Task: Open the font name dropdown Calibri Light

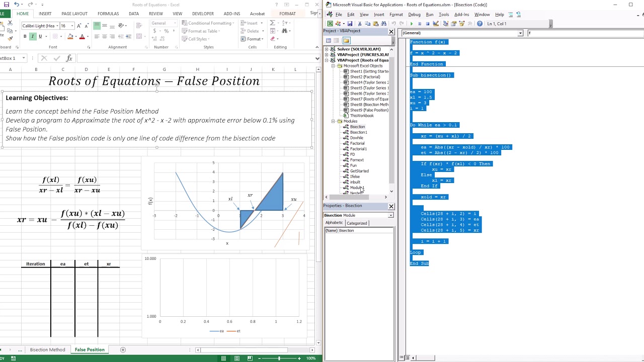Action: coord(57,26)
